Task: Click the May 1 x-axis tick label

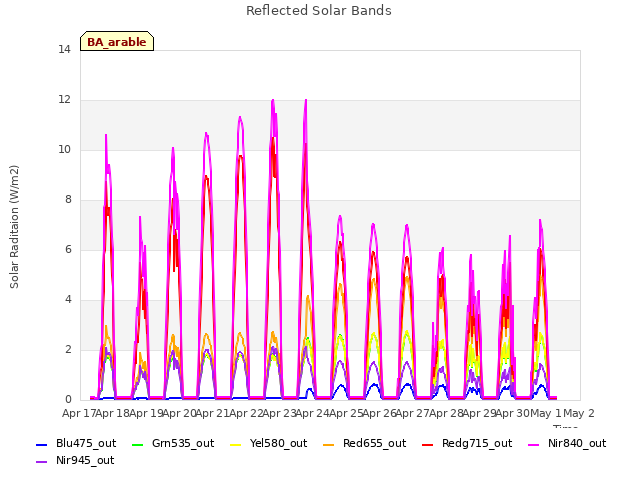Action: coord(546,413)
